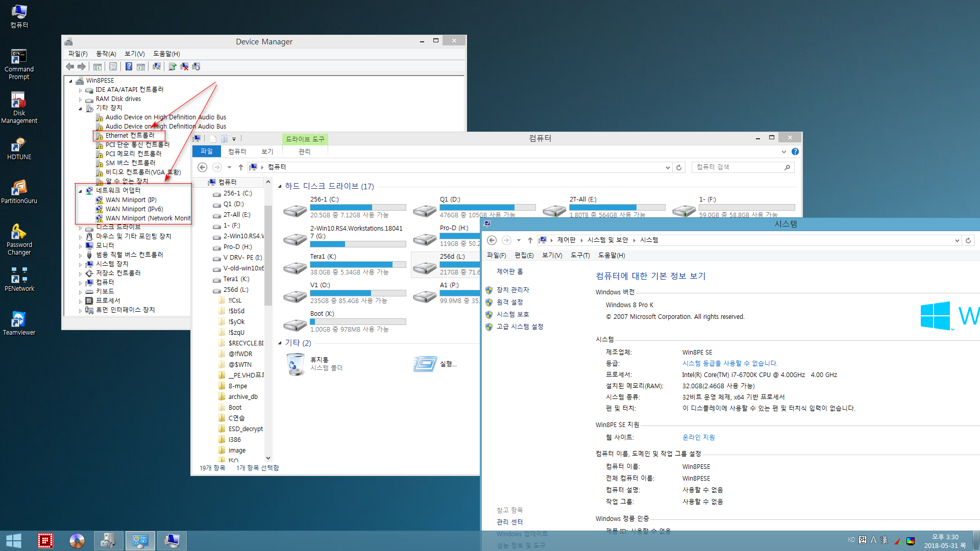
Task: Select the Ethernet 컨트롤러 device
Action: click(130, 136)
